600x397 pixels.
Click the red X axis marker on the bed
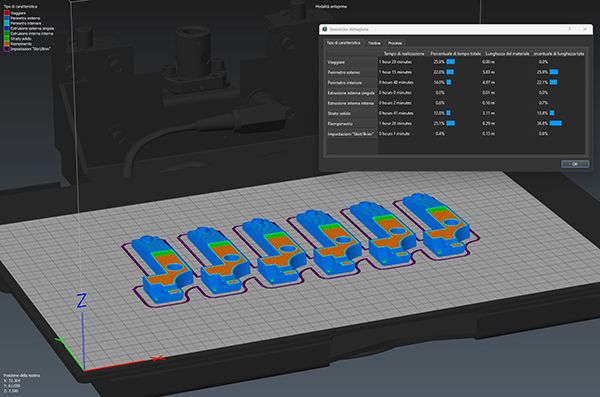pos(157,358)
